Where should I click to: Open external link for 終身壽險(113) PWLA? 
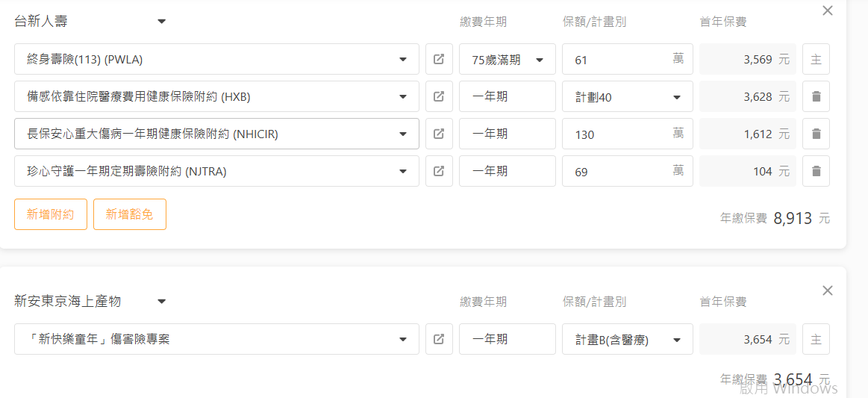tap(439, 59)
